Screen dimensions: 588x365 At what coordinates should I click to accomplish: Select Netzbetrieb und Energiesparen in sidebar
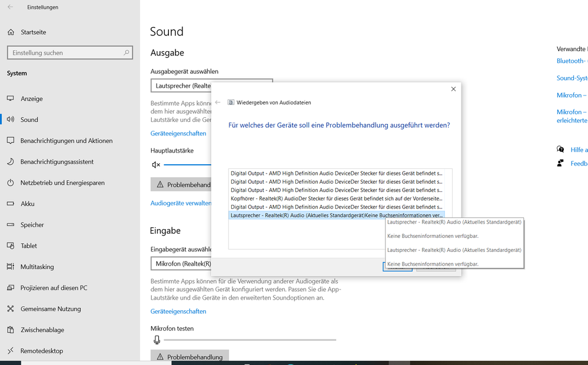tap(62, 182)
